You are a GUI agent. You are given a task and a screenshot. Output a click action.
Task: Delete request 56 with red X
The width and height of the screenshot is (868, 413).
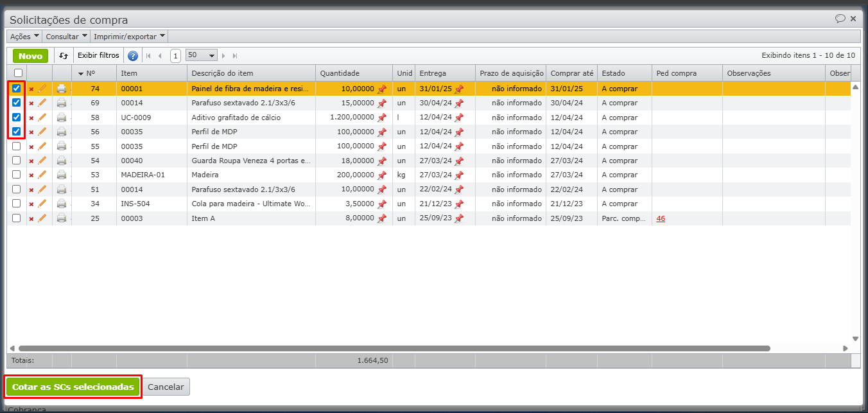point(31,132)
